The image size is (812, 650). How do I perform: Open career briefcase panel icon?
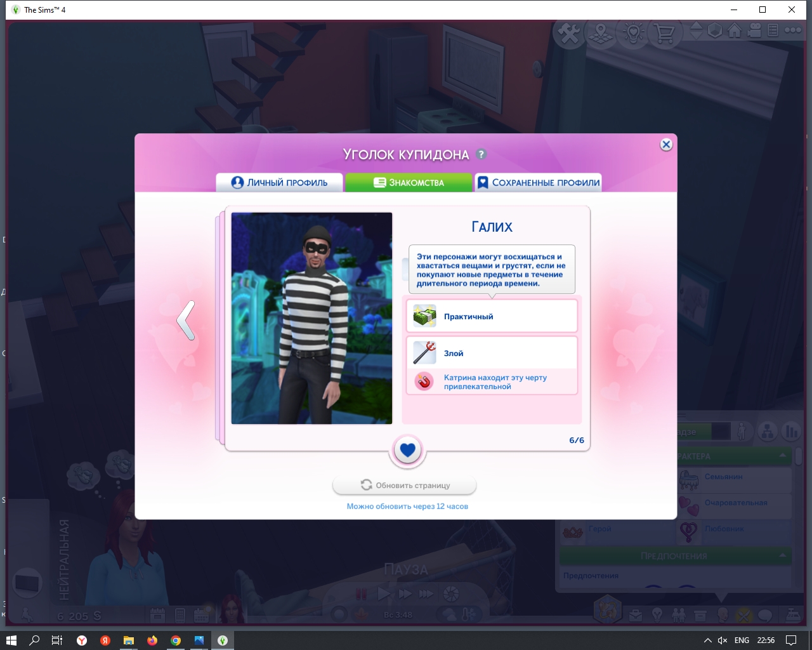pyautogui.click(x=636, y=615)
